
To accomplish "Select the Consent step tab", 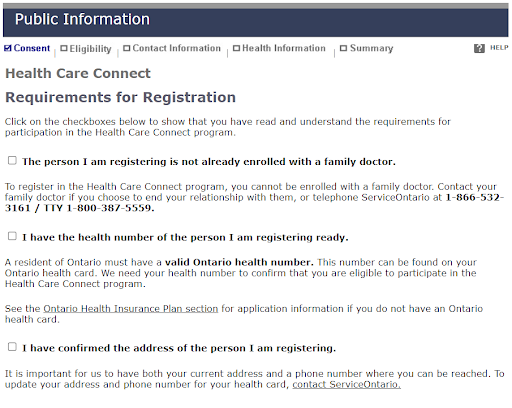I will point(27,48).
